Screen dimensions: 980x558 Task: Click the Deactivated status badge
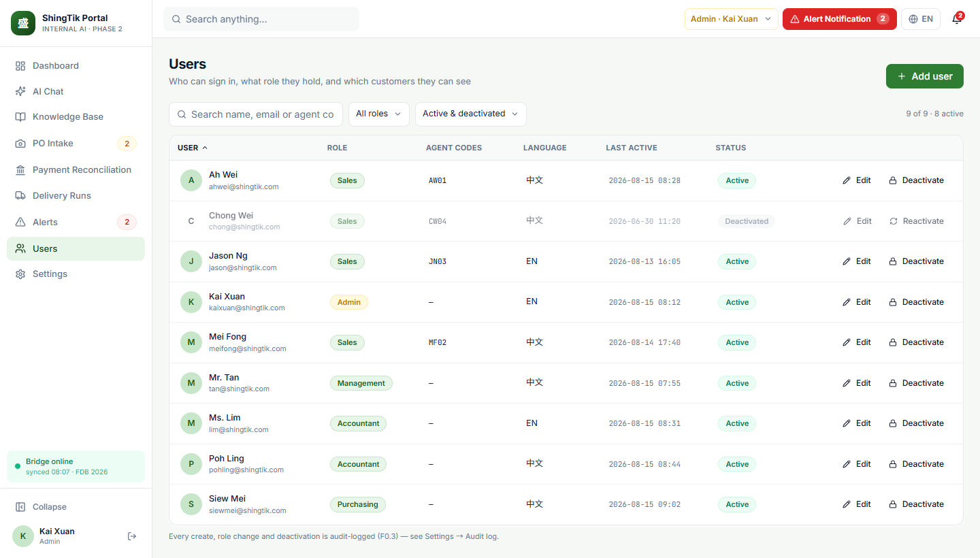(x=747, y=221)
